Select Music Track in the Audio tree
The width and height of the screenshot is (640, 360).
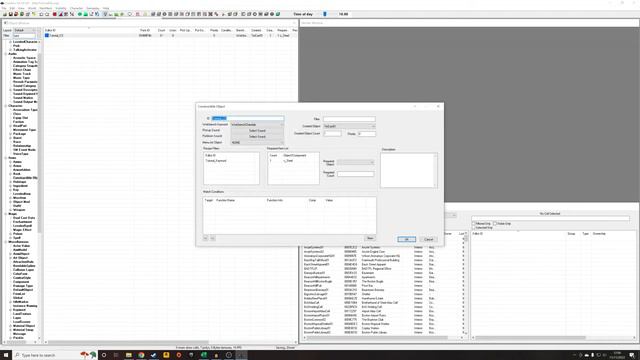(22, 74)
